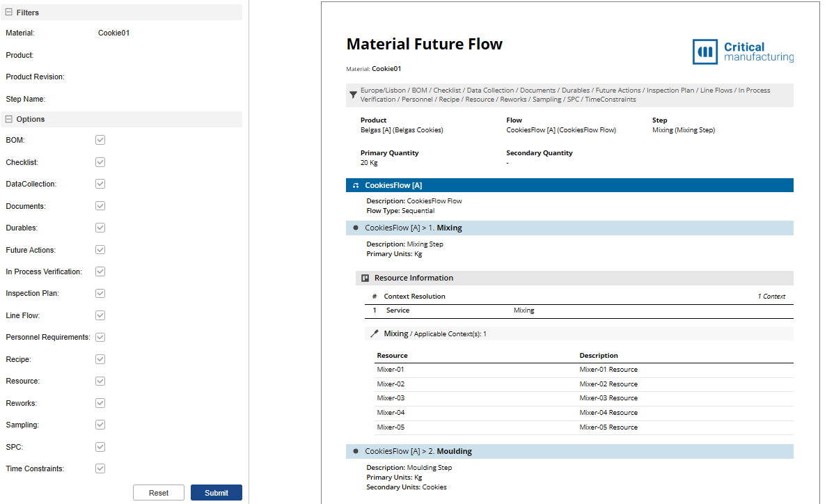Click the filter funnel icon in report
The image size is (834, 504).
(353, 95)
